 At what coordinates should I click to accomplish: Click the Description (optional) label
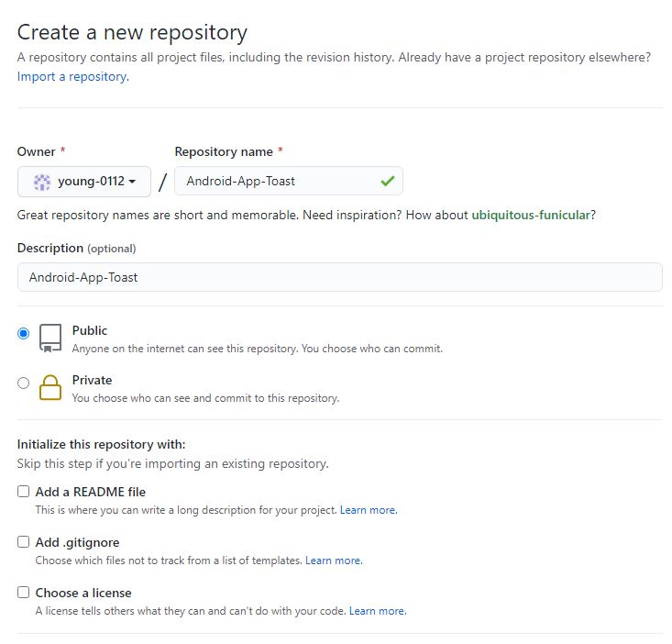coord(76,249)
